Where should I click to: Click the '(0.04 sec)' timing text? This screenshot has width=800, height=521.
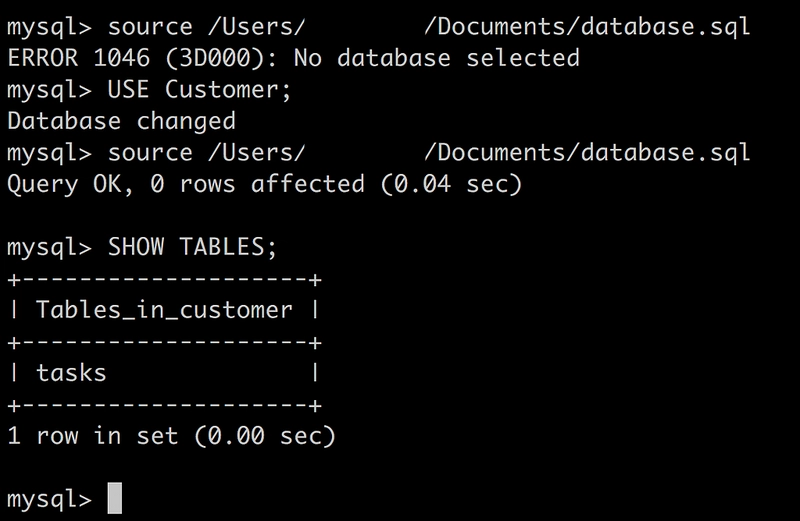click(x=452, y=184)
